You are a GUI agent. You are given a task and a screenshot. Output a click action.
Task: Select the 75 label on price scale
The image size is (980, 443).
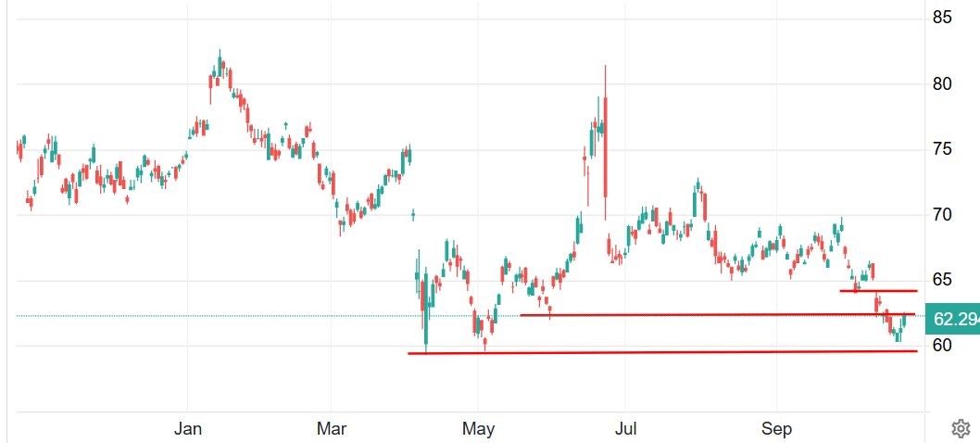[x=943, y=149]
